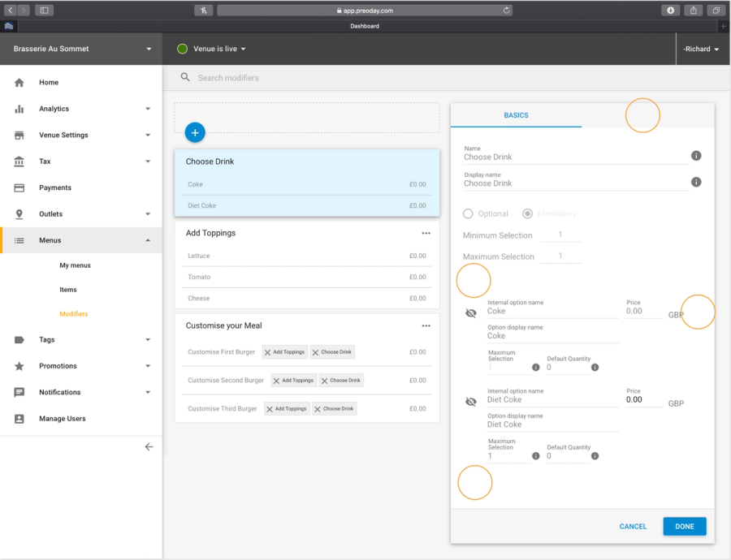Remove Choose Drink tag from Customise Second Burger

[x=324, y=381]
